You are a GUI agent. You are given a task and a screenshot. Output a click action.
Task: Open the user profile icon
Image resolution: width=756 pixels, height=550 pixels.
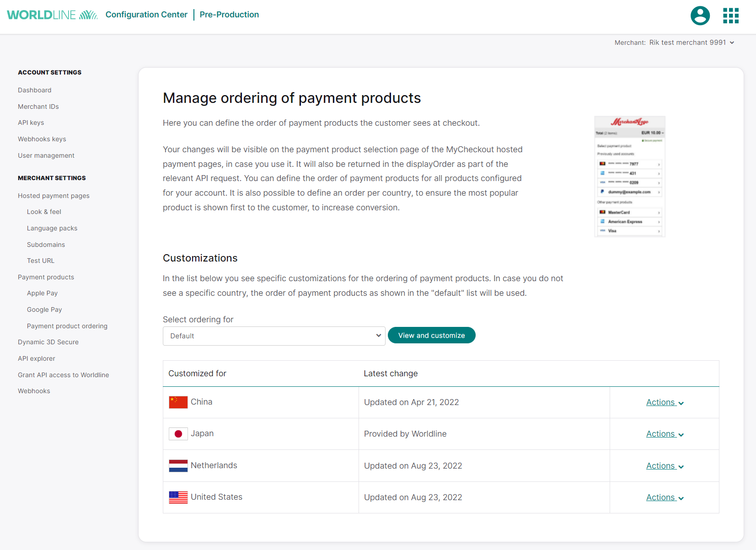[700, 15]
